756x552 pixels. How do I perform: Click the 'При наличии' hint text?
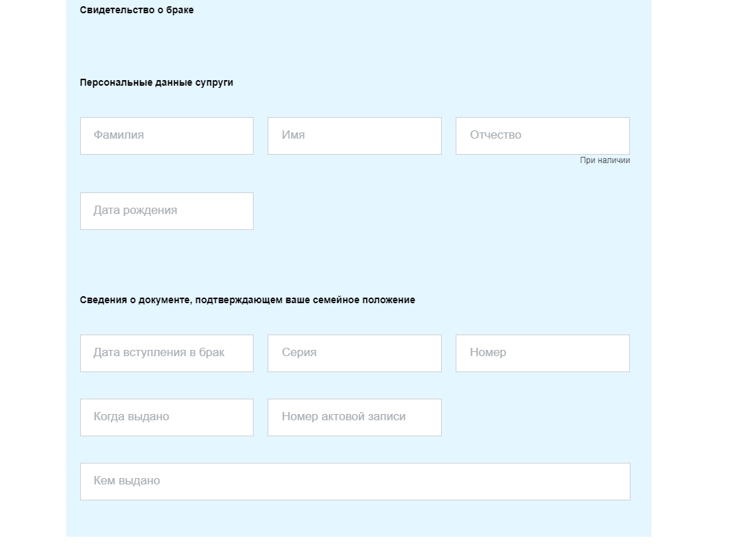tap(605, 160)
